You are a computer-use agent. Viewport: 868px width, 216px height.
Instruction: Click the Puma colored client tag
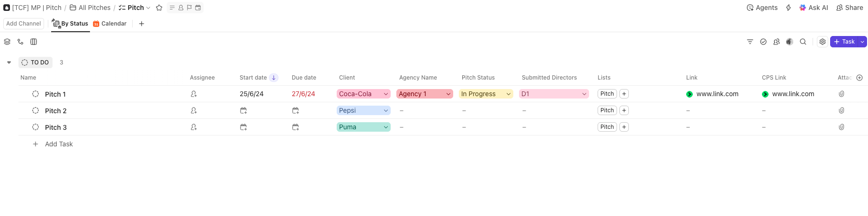click(x=348, y=127)
